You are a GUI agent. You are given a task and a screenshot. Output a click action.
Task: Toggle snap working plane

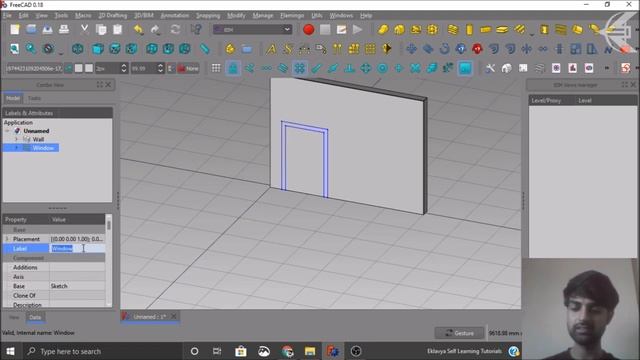[x=465, y=68]
